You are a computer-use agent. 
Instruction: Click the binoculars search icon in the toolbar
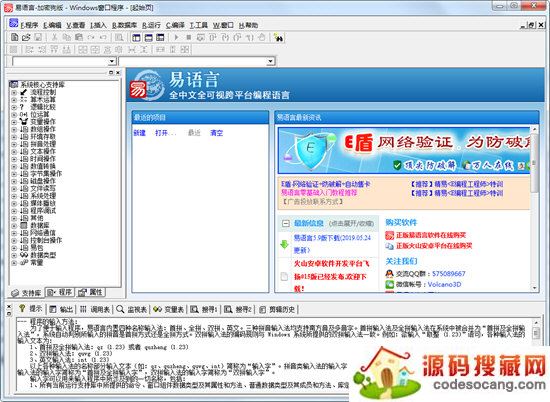279,37
